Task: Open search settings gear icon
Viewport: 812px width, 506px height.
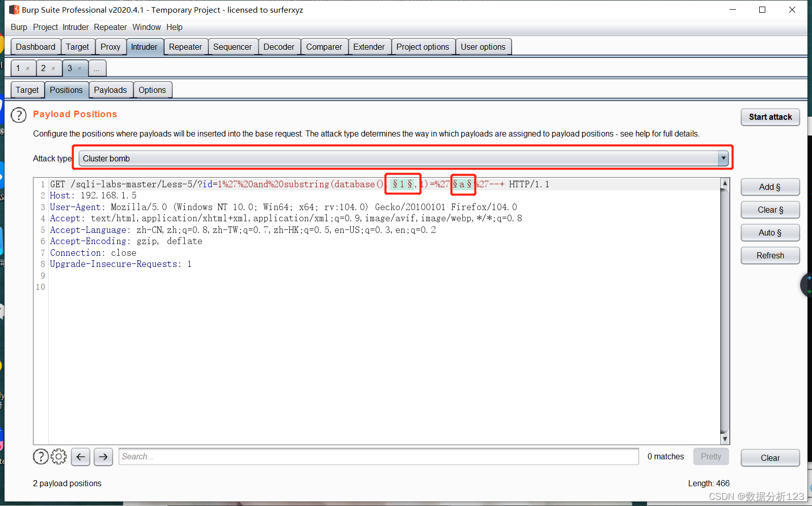Action: point(59,457)
